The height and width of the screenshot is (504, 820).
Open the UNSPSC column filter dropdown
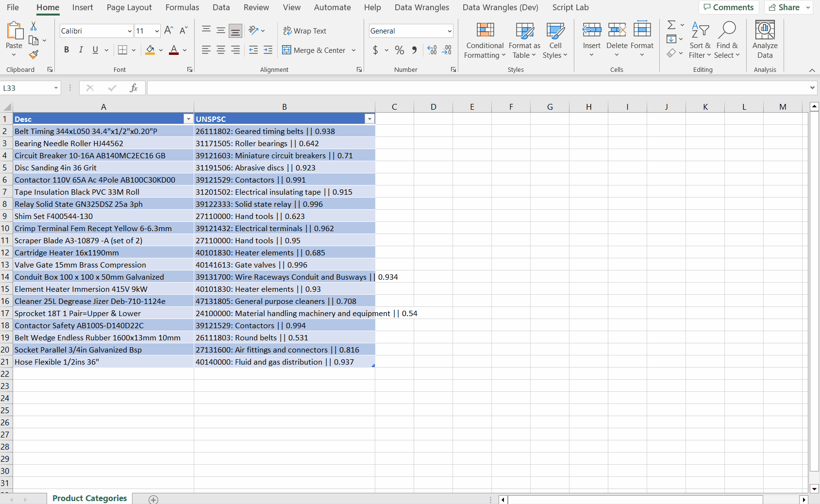(x=369, y=119)
